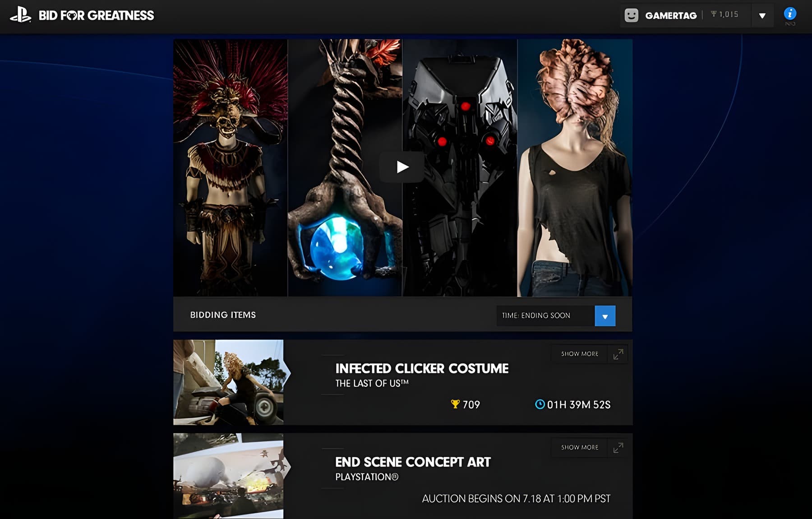
Task: Click expand arrows icon on Infected Clicker Costume
Action: point(618,354)
